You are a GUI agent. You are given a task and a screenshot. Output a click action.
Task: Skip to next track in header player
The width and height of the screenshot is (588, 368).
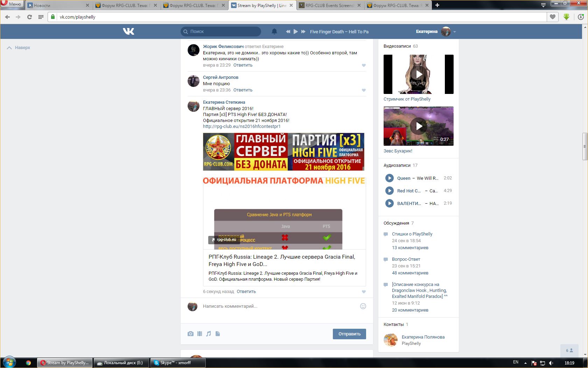[303, 32]
